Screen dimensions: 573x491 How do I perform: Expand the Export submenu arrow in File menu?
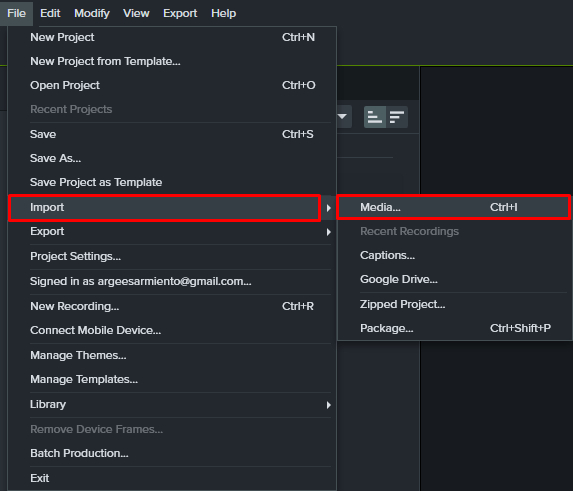coord(329,232)
